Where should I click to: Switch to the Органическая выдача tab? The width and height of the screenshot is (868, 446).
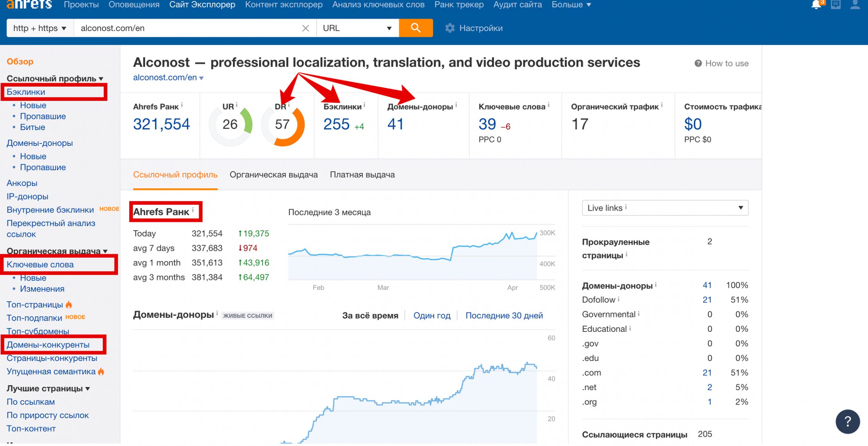click(274, 175)
